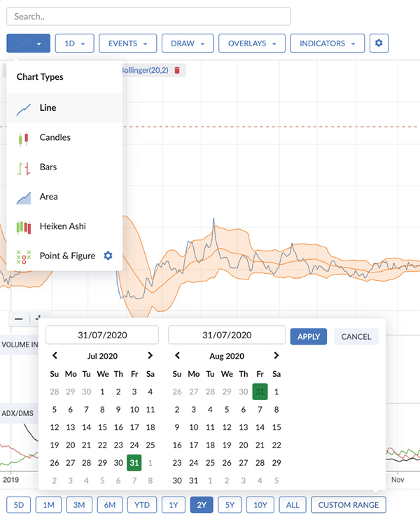Open the 1D interval dropdown
Viewport: 420px width, 519px height.
click(74, 43)
